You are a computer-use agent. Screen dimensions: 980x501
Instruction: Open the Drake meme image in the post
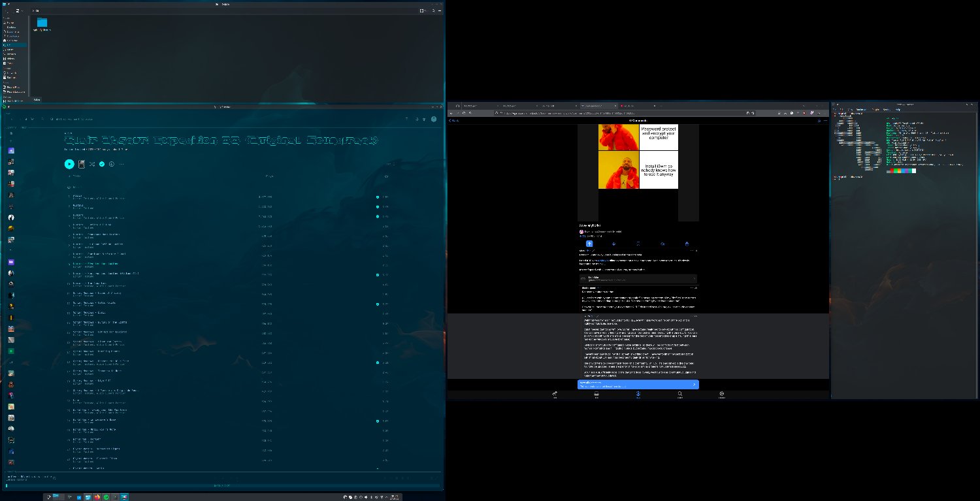638,157
